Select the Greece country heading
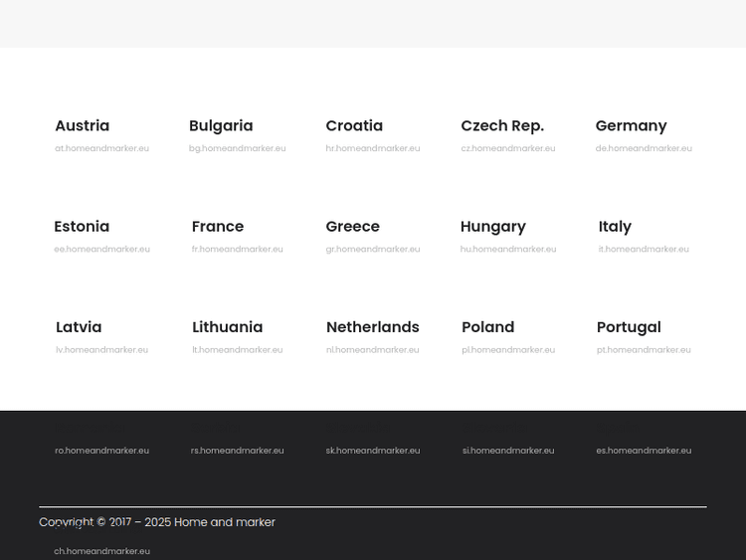Screen dimensions: 746x560 click(352, 227)
